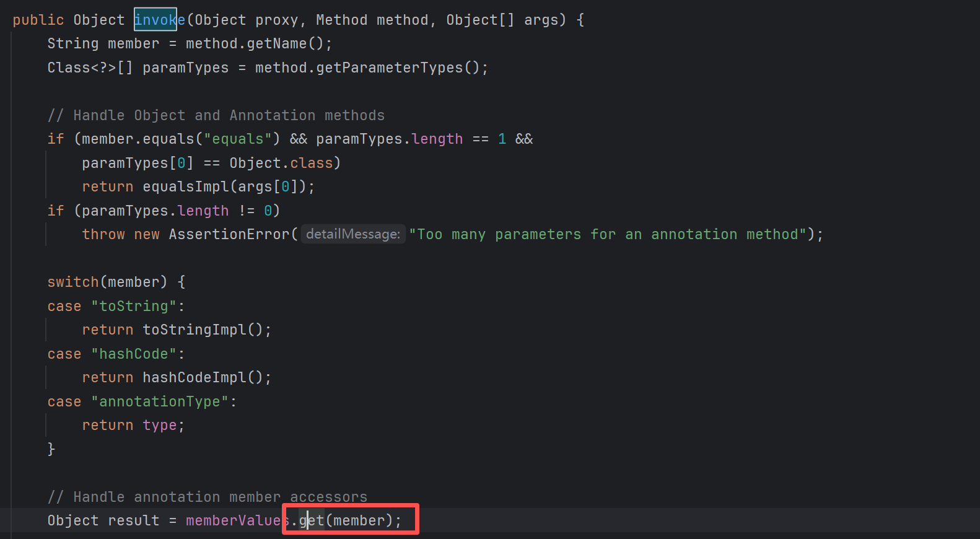Click the switch keyword
The image size is (980, 539).
click(x=73, y=282)
